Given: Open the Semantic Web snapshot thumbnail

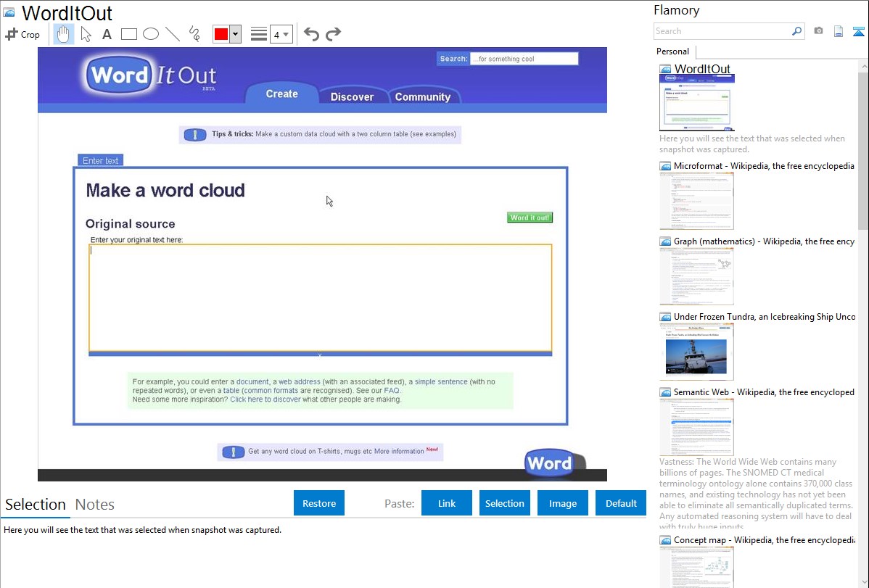Looking at the screenshot, I should point(696,427).
